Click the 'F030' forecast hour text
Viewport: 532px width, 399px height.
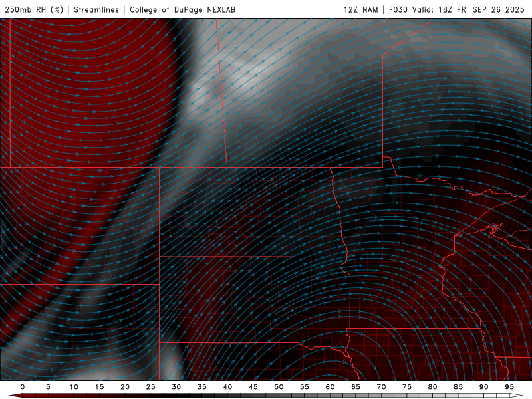click(398, 9)
